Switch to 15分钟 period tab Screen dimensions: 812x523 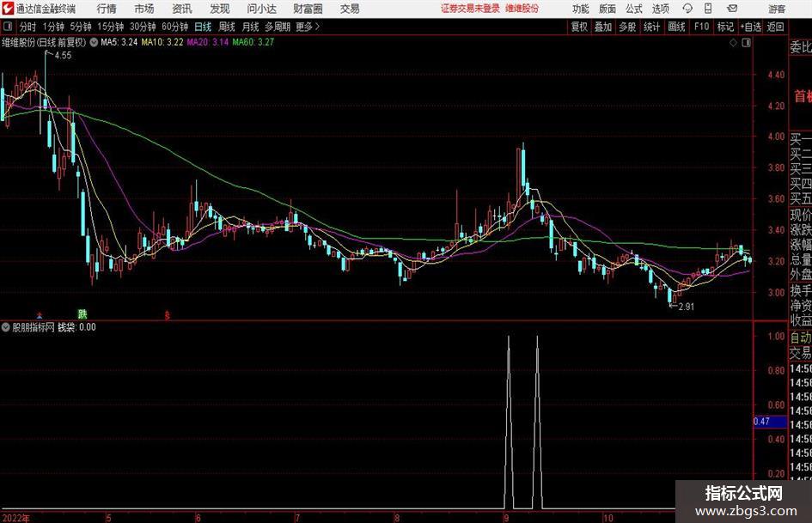tap(111, 27)
